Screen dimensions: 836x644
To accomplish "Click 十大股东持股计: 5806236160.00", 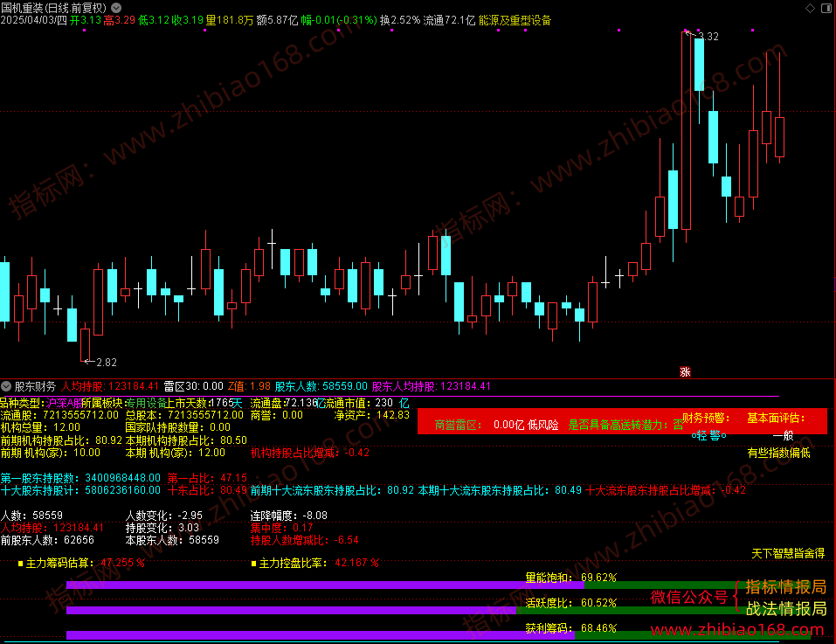I will point(80,490).
